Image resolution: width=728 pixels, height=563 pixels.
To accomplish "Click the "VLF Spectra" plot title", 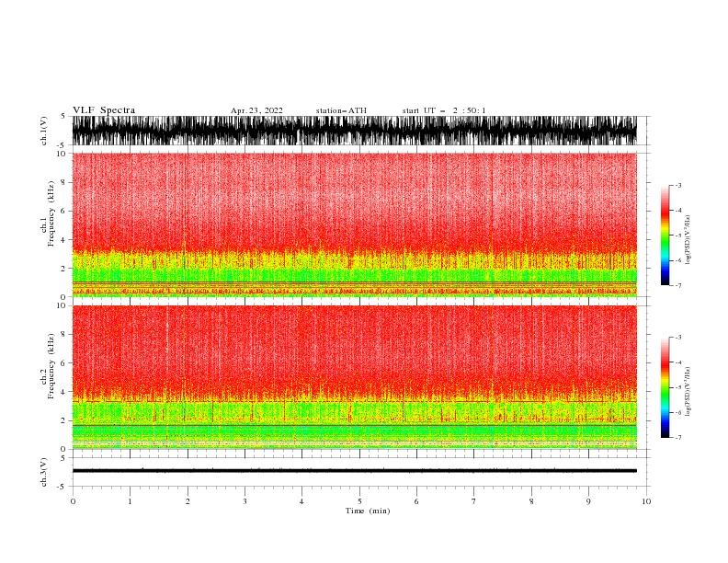I will click(x=104, y=110).
